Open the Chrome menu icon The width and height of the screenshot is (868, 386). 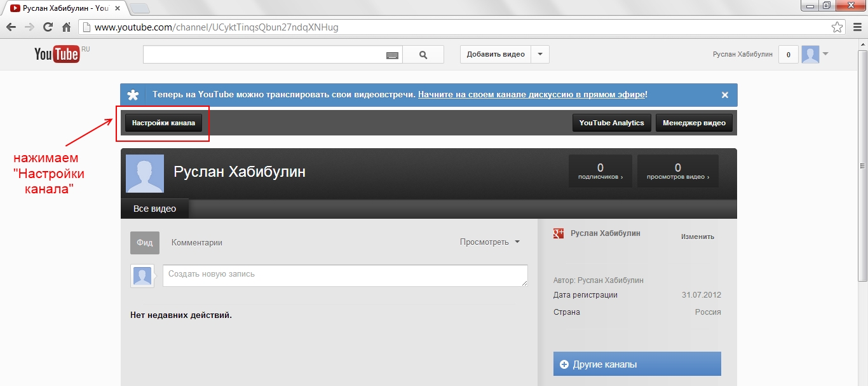point(856,27)
